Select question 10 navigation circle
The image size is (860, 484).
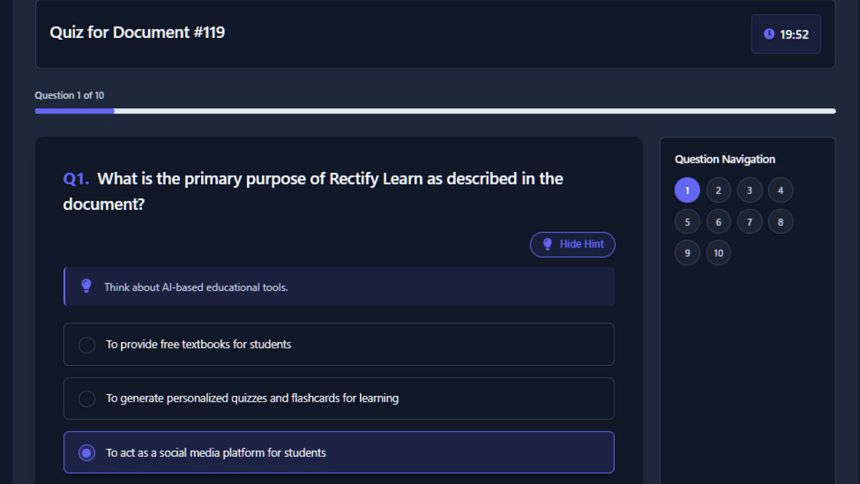[718, 253]
